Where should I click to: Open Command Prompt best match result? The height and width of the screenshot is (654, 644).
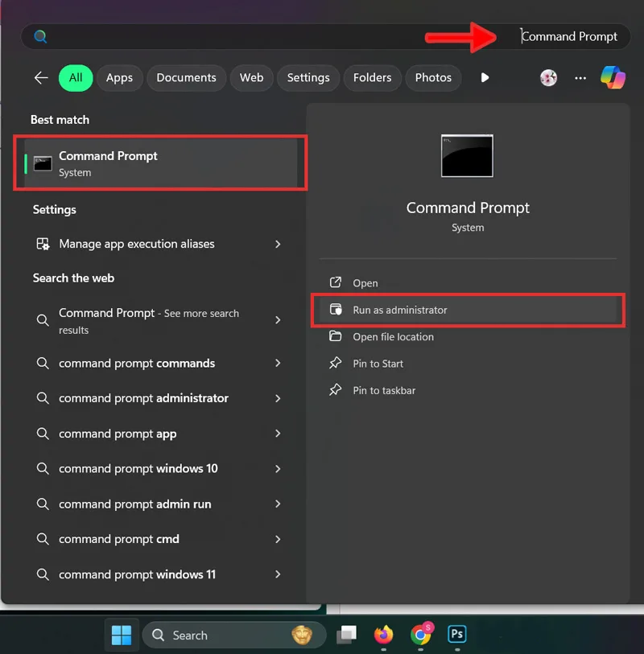pos(161,163)
